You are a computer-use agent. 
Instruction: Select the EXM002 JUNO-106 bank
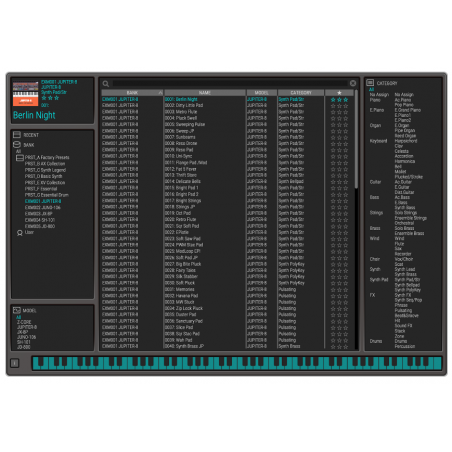tap(43, 208)
